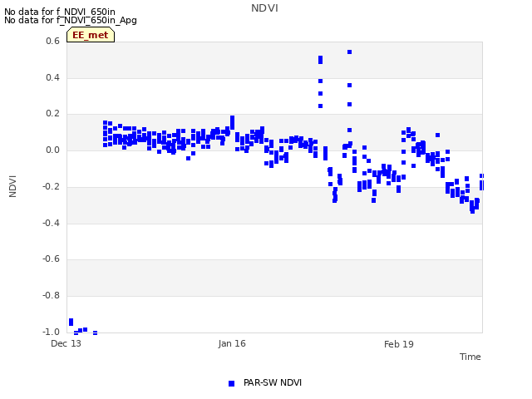532x399 pixels.
Task: Click the -0.4 y-axis tick label
Action: 51,223
